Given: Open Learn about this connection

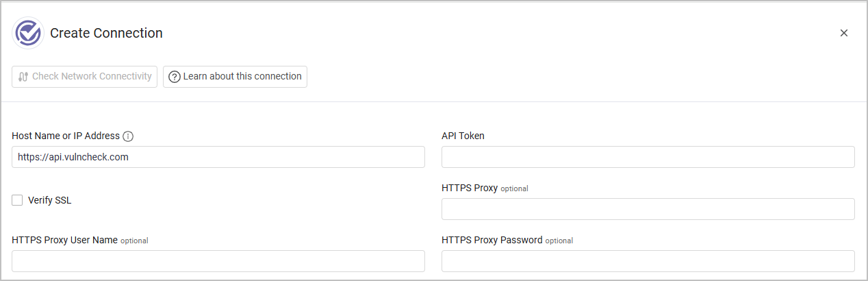Looking at the screenshot, I should pos(235,77).
